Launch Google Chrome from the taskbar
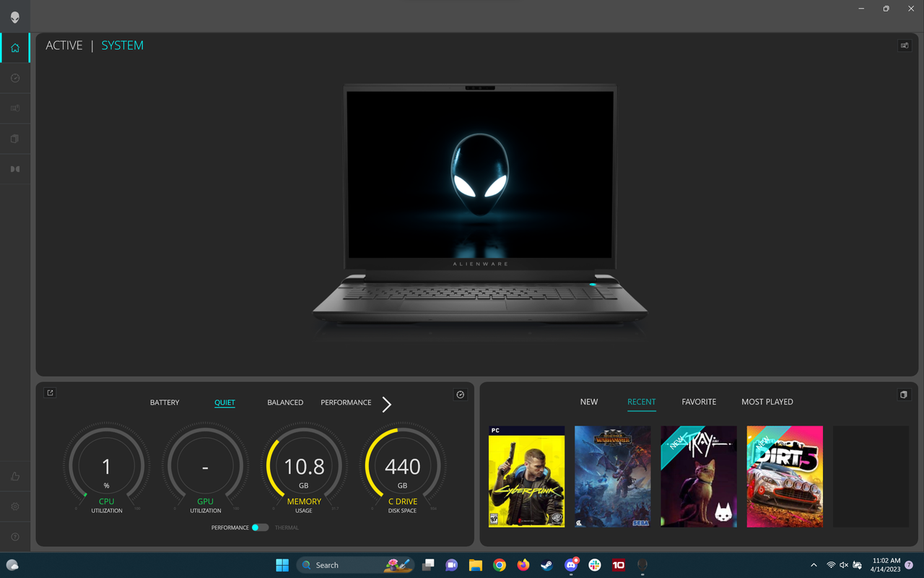Screen dimensions: 924x578 500,565
